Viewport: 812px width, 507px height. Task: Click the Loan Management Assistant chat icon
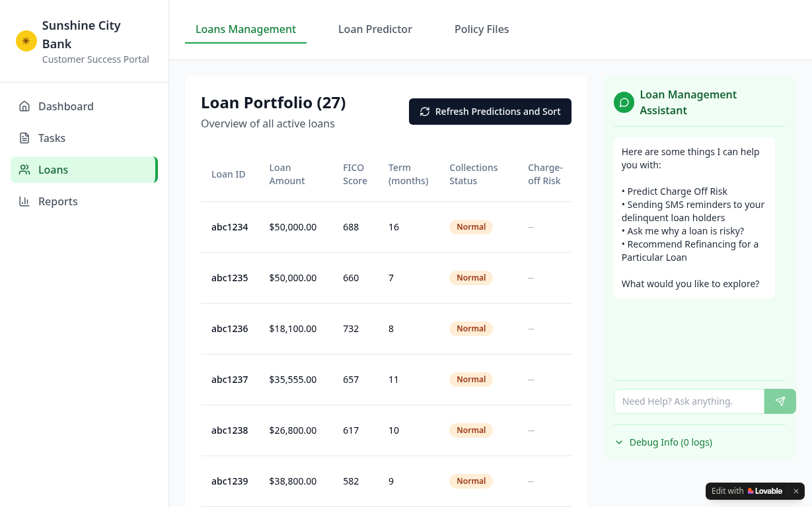624,102
